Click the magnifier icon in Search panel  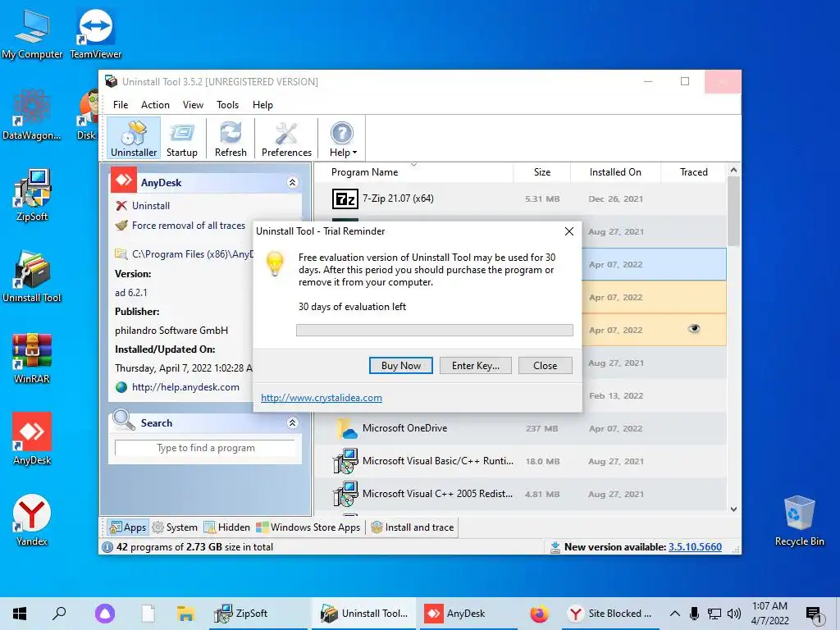point(124,421)
